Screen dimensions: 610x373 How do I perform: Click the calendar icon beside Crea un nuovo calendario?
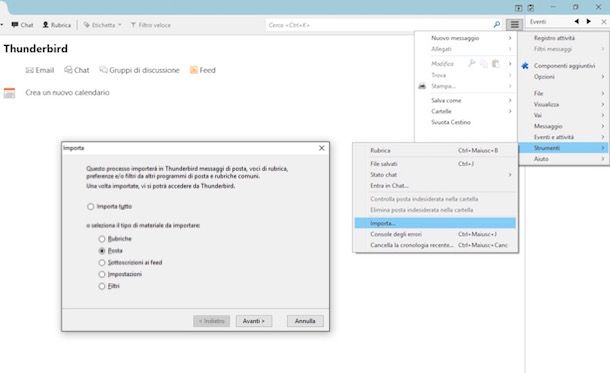(9, 93)
